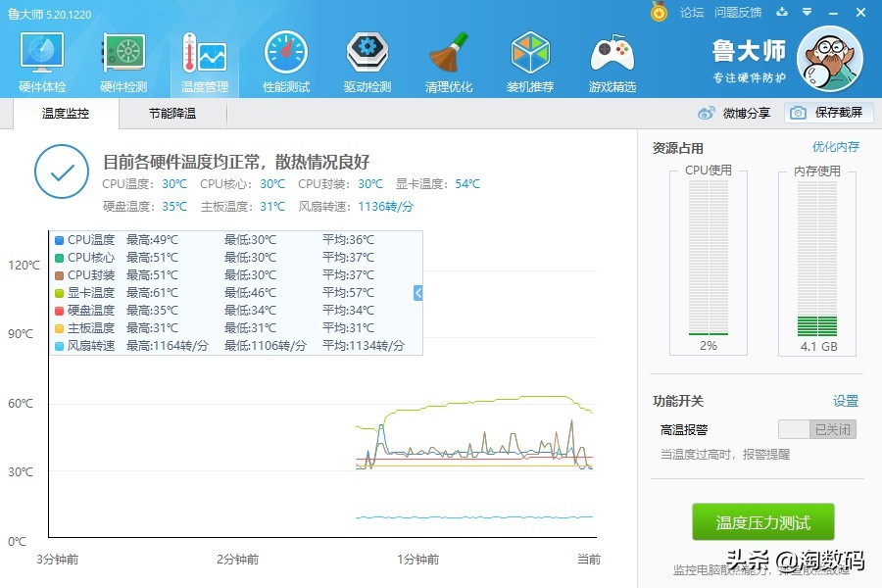Screen dimensions: 882x588
Task: Start the 温度压力测试 stress test
Action: click(x=762, y=522)
